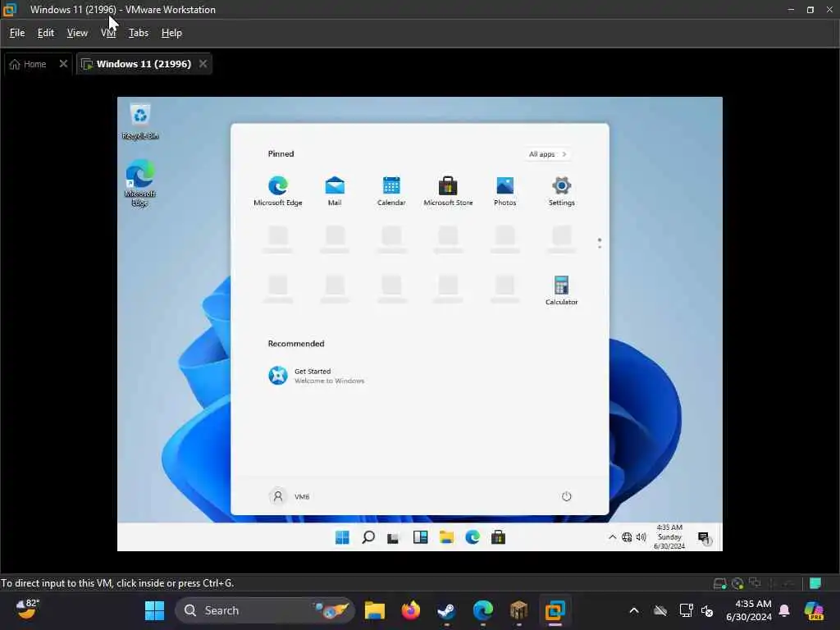Open the host muted volume tray icon
The width and height of the screenshot is (840, 630).
point(707,610)
